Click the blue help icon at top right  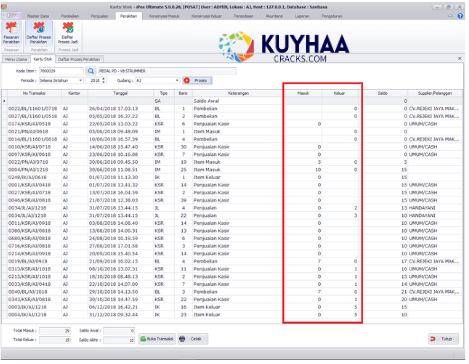pos(460,16)
